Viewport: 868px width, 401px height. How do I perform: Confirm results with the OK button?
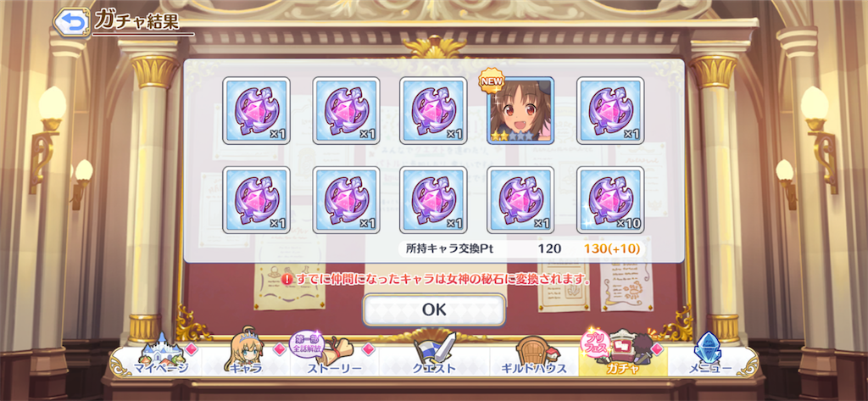click(434, 309)
